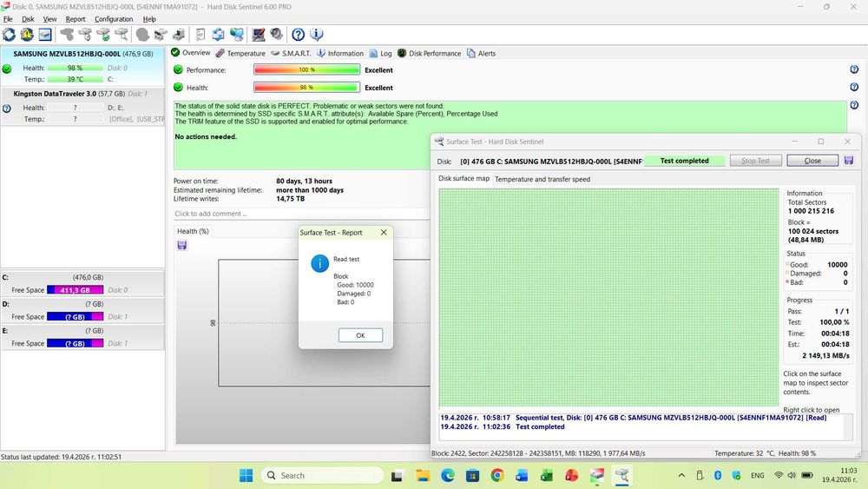
Task: Click the blue info 'i' toolbar icon
Action: (x=316, y=35)
